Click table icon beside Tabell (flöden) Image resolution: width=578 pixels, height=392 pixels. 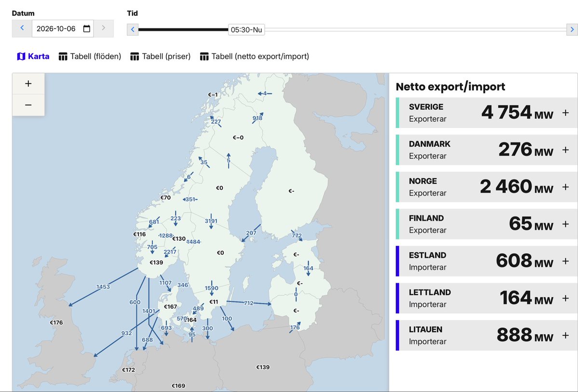[x=63, y=56]
